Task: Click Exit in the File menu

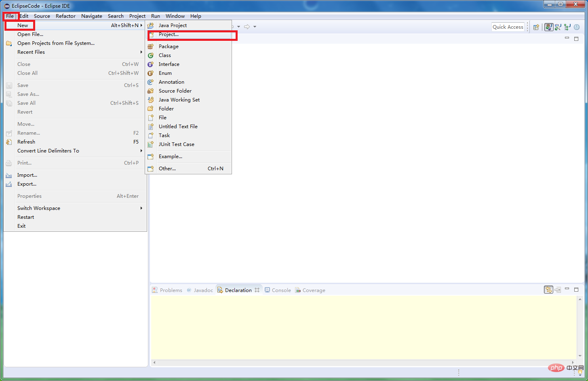Action: point(75,226)
